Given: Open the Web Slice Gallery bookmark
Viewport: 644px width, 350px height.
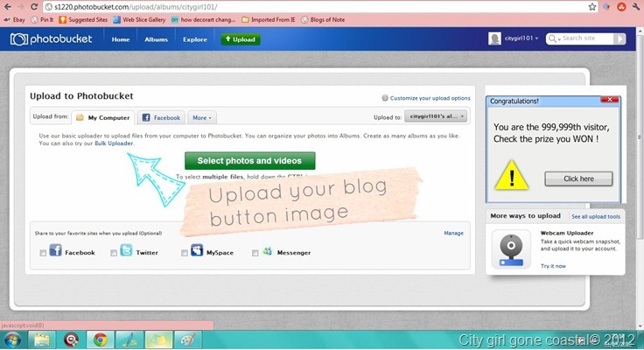Looking at the screenshot, I should [139, 19].
